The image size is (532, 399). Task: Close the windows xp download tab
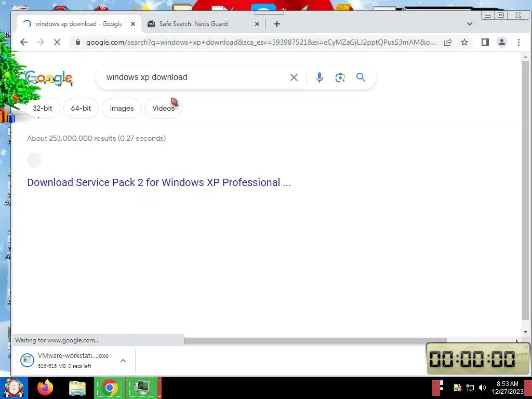coord(133,24)
